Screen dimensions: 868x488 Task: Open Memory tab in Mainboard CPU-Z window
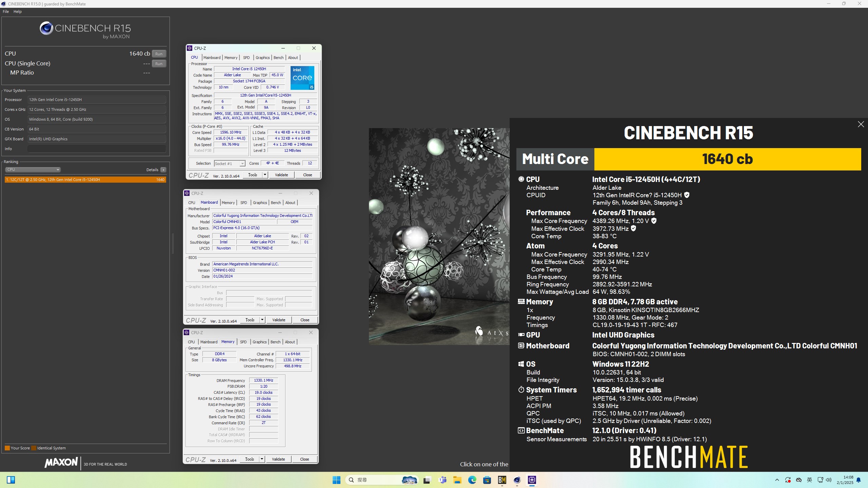tap(228, 203)
